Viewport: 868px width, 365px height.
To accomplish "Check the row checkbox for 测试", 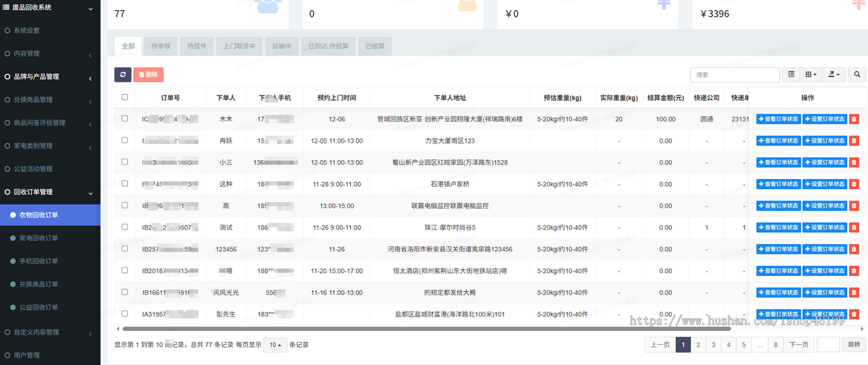I will tap(125, 227).
